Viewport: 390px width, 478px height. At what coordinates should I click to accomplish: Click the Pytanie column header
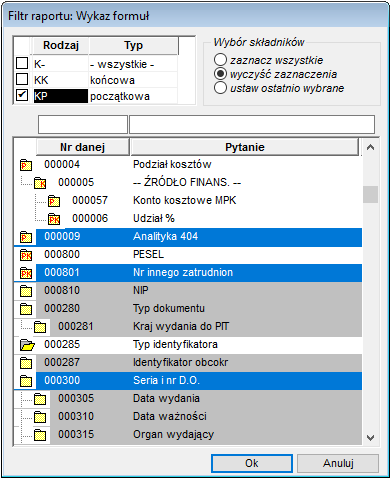(245, 147)
